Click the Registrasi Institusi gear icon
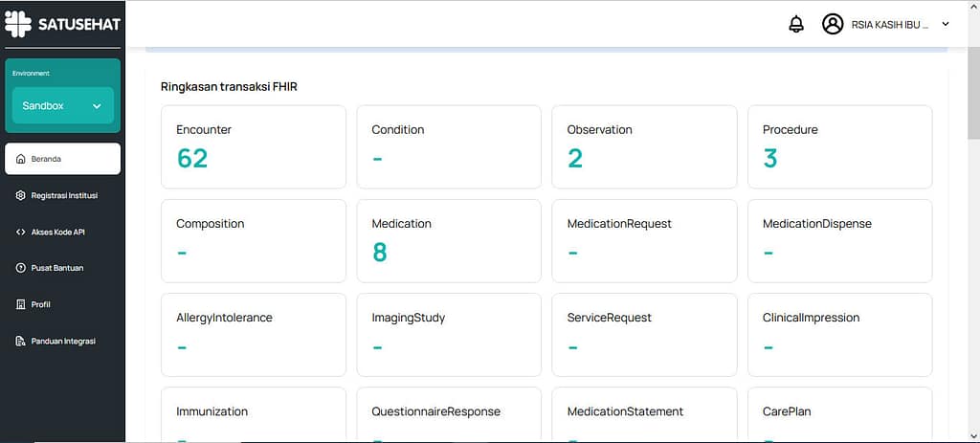The width and height of the screenshot is (980, 443). pos(21,195)
